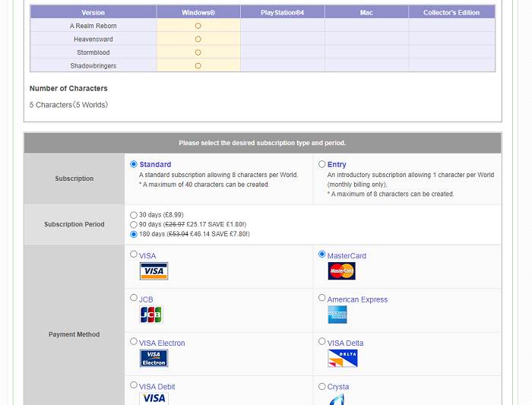Select VISA Delta payment radio button

coord(322,342)
